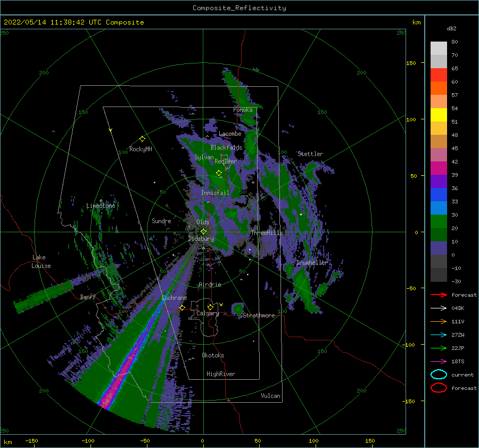This screenshot has width=479, height=448.
Task: Click the yellow diamond marker below Cochrane
Action: [x=182, y=307]
